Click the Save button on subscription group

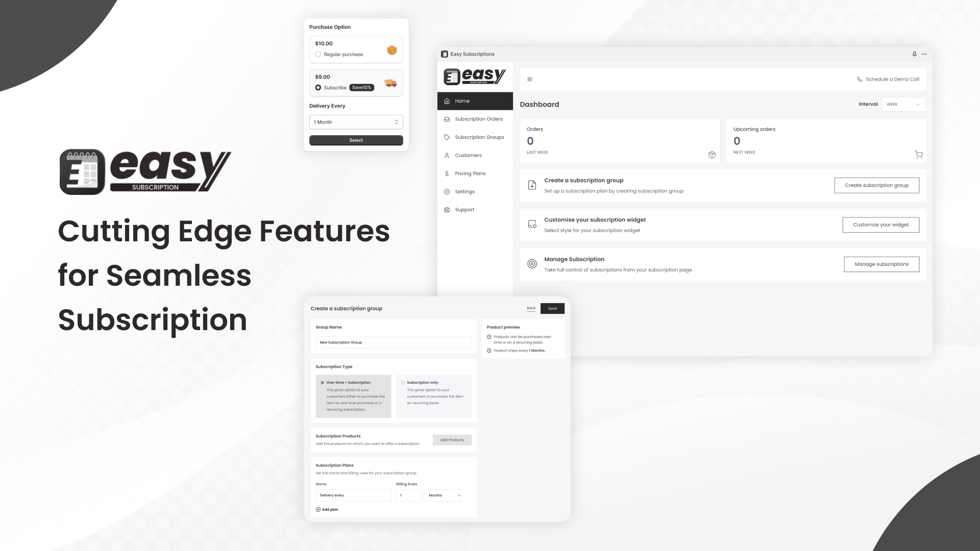coord(553,308)
